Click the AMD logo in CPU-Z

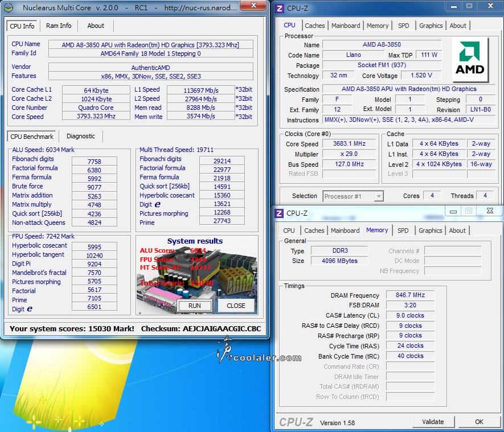pyautogui.click(x=470, y=59)
